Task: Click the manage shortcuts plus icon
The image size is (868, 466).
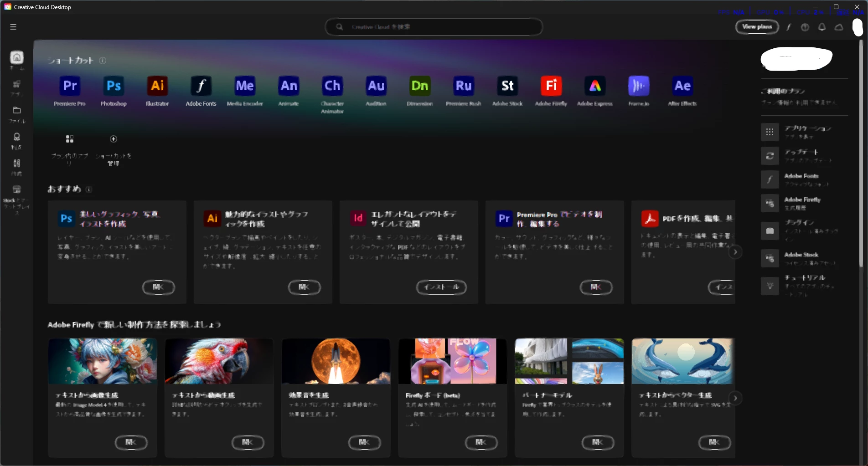Action: pos(114,139)
